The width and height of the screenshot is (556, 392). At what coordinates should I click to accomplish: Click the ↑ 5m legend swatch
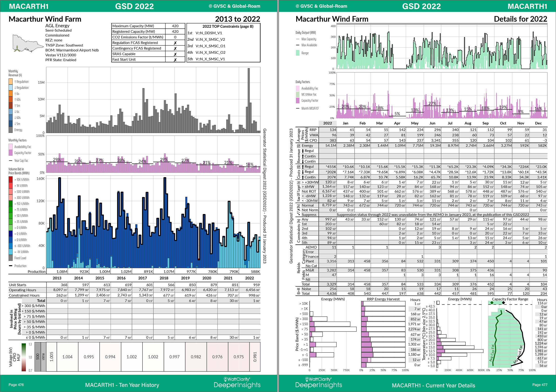coord(10,105)
